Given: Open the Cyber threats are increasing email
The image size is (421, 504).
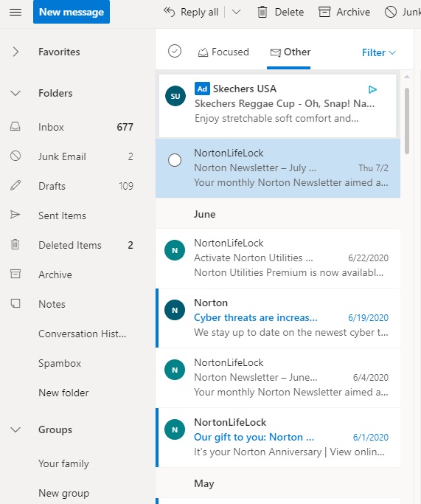Looking at the screenshot, I should click(x=278, y=318).
